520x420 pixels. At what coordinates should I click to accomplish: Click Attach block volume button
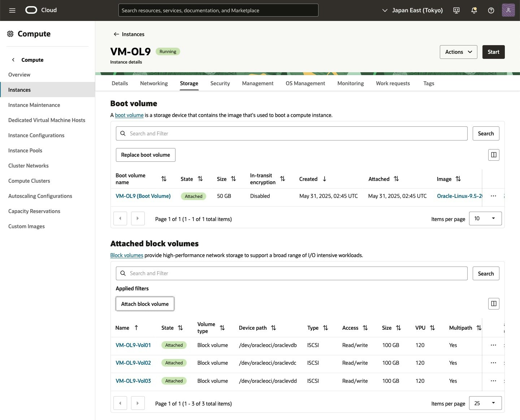click(x=145, y=304)
